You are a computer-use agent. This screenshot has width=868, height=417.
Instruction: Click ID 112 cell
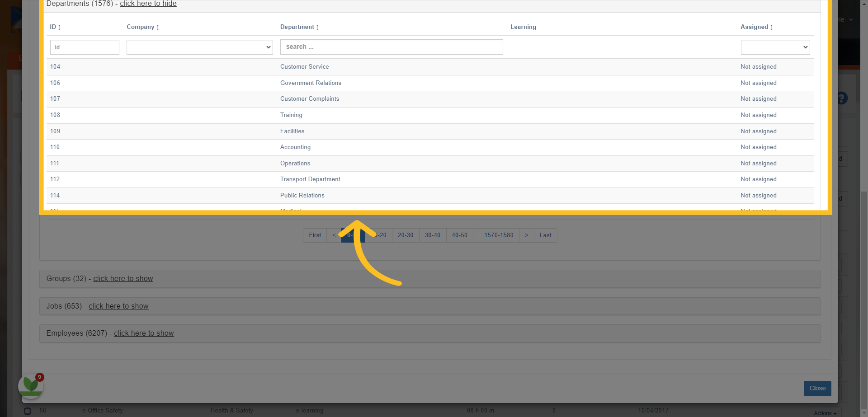pos(55,179)
